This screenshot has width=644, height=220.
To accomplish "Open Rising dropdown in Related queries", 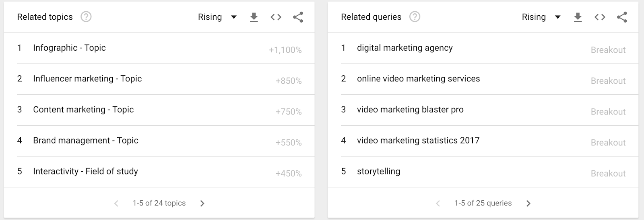I will tap(541, 17).
